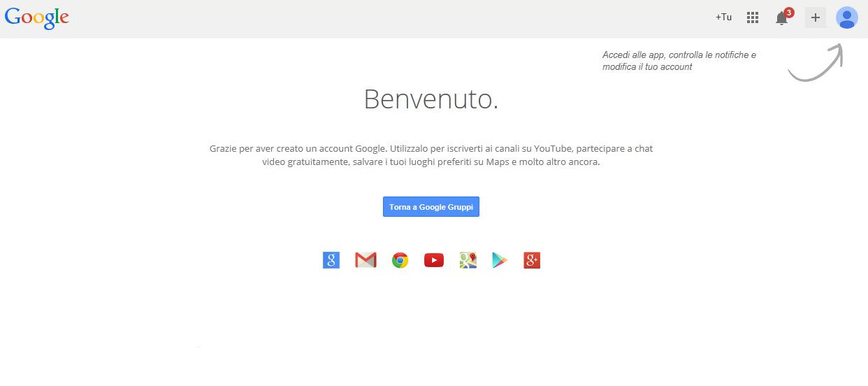Image resolution: width=868 pixels, height=386 pixels.
Task: Open the profile avatar account menu
Action: coord(847,18)
